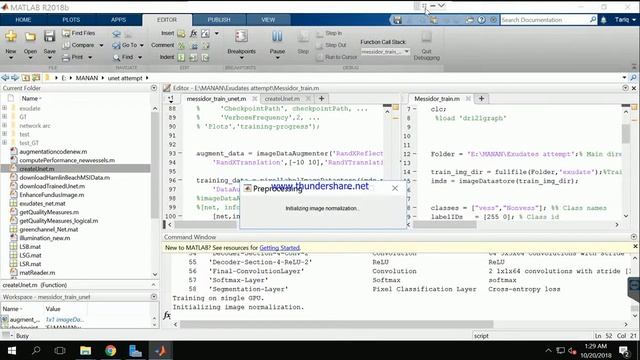Go forward with the right arrow

point(15,78)
